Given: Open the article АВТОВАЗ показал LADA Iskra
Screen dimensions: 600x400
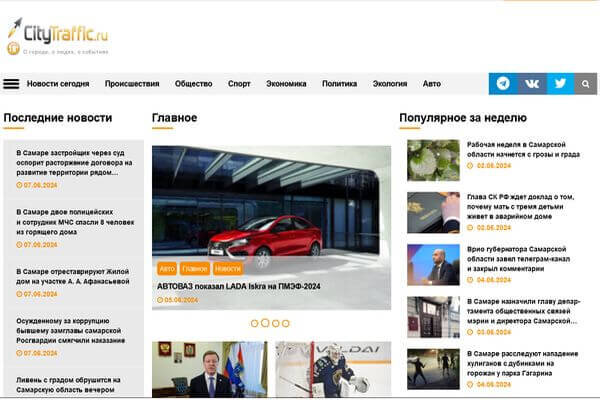Looking at the screenshot, I should [x=239, y=286].
